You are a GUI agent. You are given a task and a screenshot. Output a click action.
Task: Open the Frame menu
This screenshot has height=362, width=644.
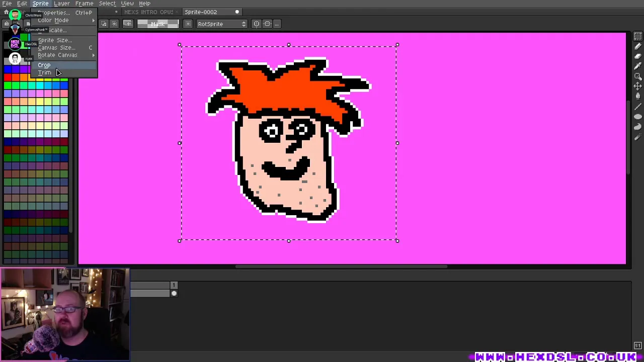(x=84, y=4)
